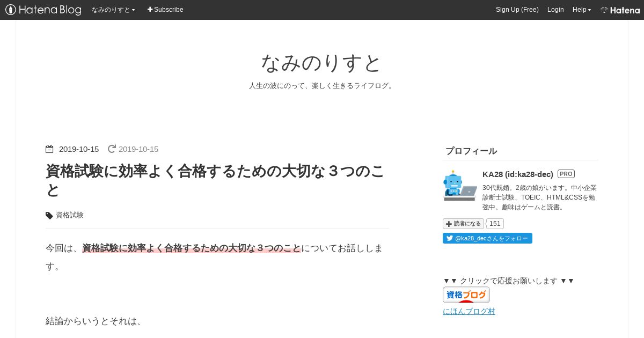Screen dimensions: 644x338
Task: Click the Hatena Blog logo
Action: [x=43, y=10]
